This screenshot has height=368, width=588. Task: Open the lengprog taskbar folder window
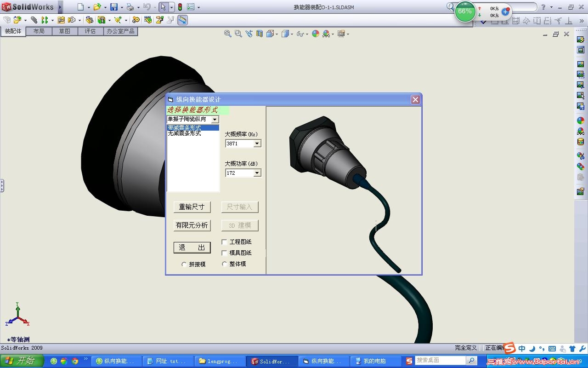[220, 361]
